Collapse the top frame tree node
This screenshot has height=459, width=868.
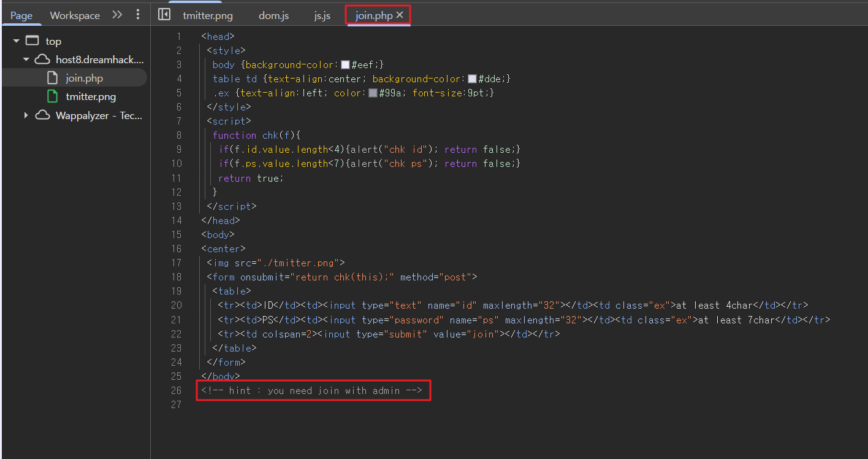click(17, 41)
